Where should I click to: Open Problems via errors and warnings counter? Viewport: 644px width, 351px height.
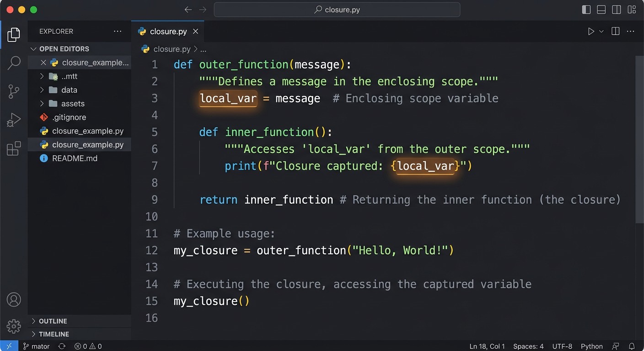(x=88, y=346)
